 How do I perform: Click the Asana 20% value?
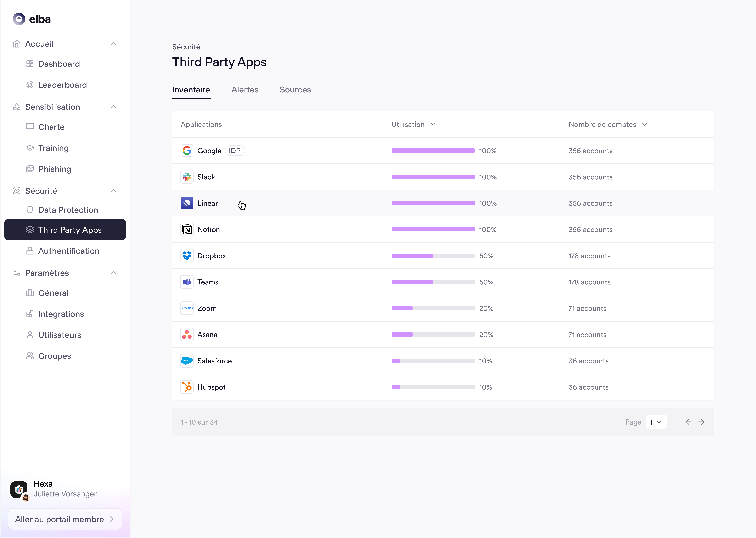[x=486, y=335]
